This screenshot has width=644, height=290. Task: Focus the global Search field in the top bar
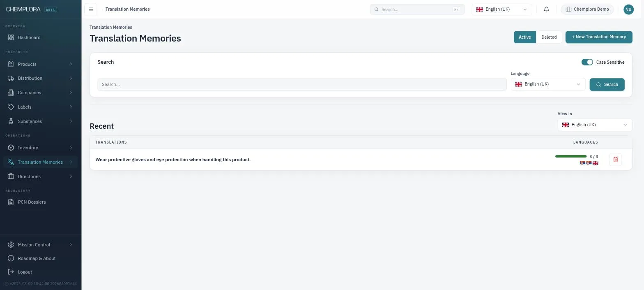(x=417, y=9)
